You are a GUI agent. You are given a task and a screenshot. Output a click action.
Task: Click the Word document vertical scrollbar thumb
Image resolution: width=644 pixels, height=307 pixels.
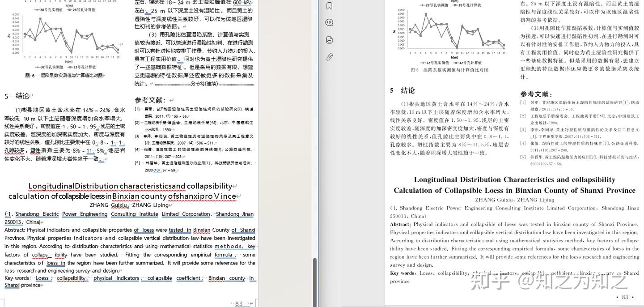click(314, 281)
